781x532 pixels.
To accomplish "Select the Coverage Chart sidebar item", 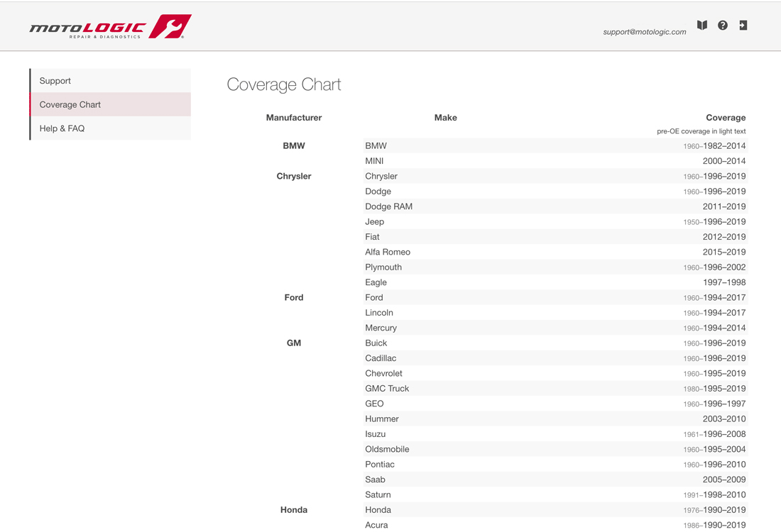I will (x=110, y=104).
